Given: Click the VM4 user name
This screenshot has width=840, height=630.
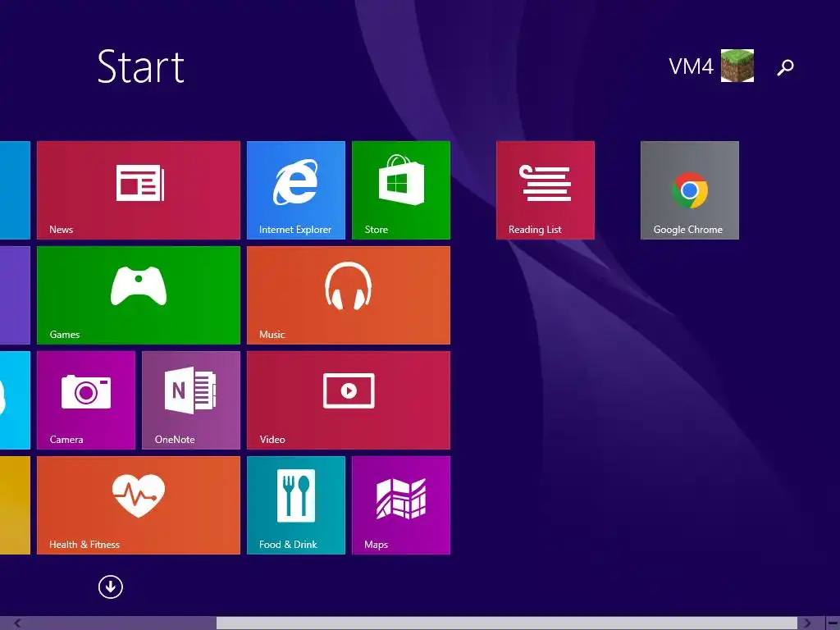Looking at the screenshot, I should click(x=691, y=66).
